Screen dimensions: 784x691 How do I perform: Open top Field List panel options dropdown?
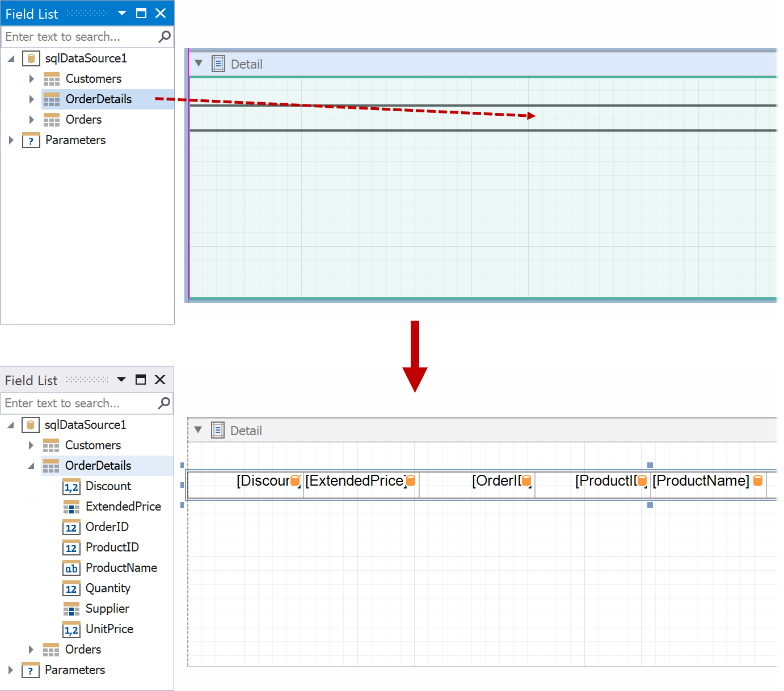click(x=122, y=13)
